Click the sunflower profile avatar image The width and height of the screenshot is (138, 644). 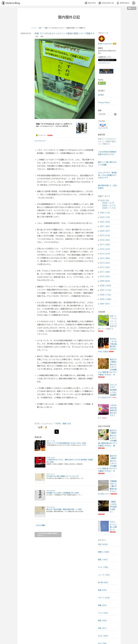coord(101,39)
